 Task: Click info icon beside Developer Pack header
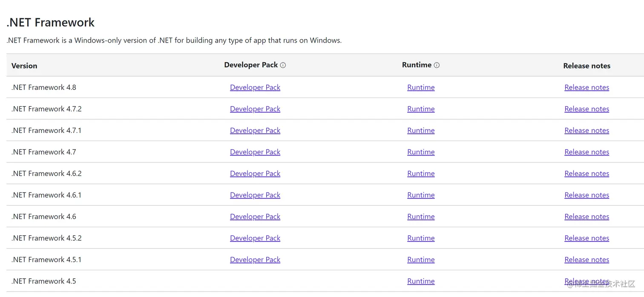283,65
